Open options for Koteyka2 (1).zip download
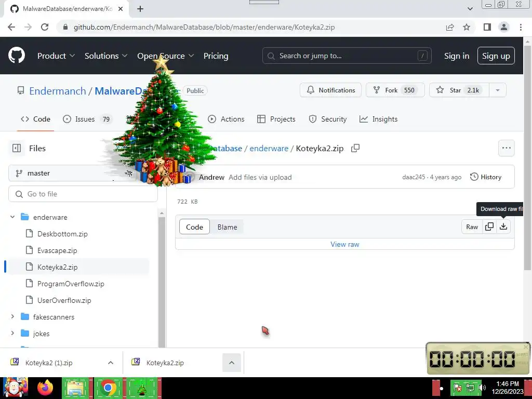 (110, 363)
